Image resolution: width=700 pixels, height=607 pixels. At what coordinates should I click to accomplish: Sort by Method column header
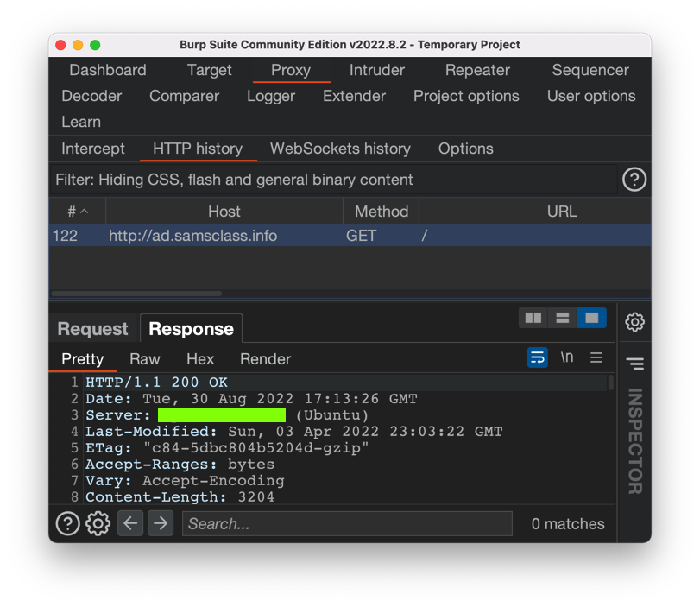point(382,212)
